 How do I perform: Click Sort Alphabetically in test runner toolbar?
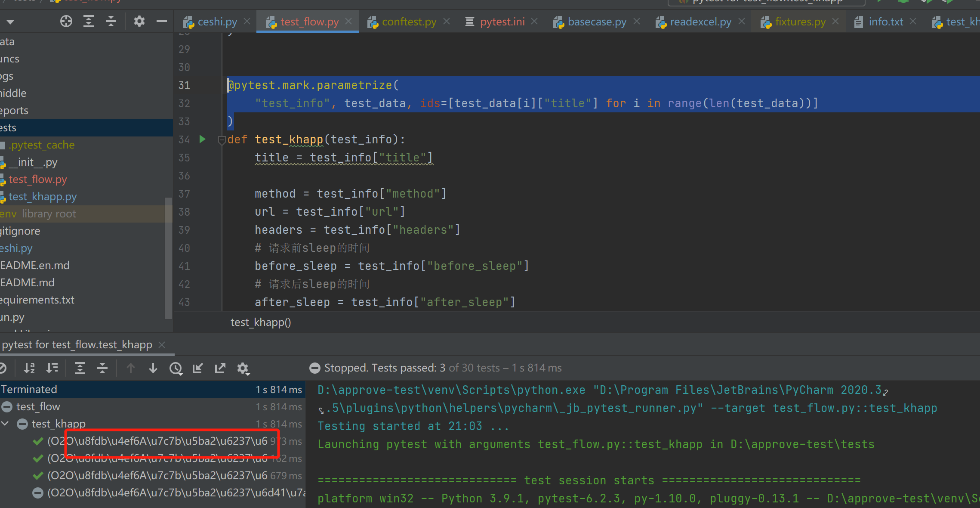point(29,368)
